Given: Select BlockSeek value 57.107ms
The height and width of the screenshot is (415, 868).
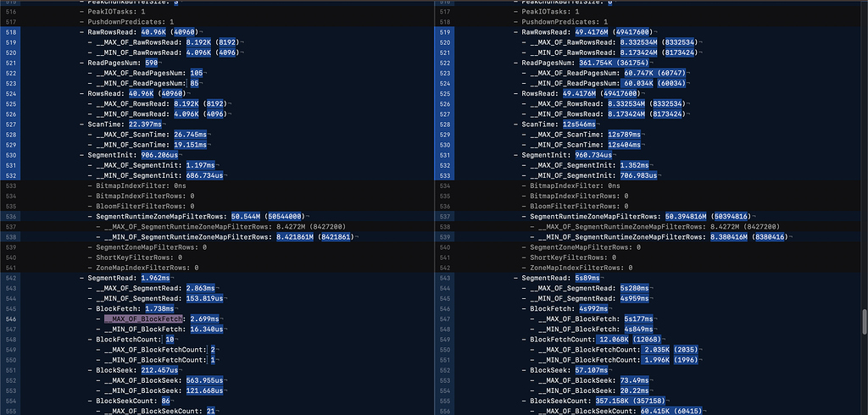Looking at the screenshot, I should tap(591, 370).
